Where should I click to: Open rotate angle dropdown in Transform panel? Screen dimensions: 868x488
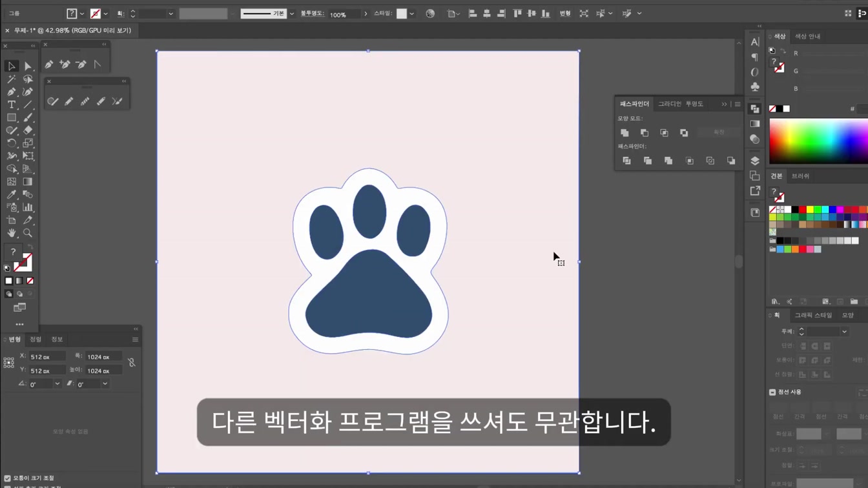point(57,384)
